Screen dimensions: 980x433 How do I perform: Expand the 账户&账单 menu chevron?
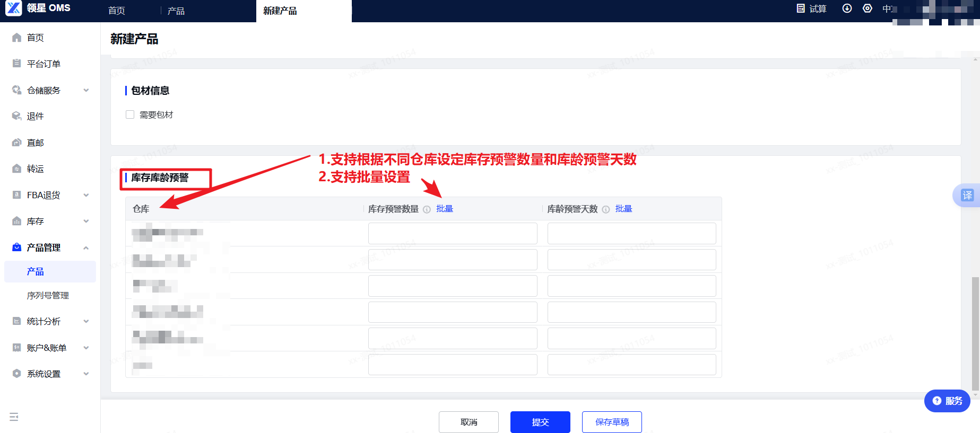tap(86, 348)
